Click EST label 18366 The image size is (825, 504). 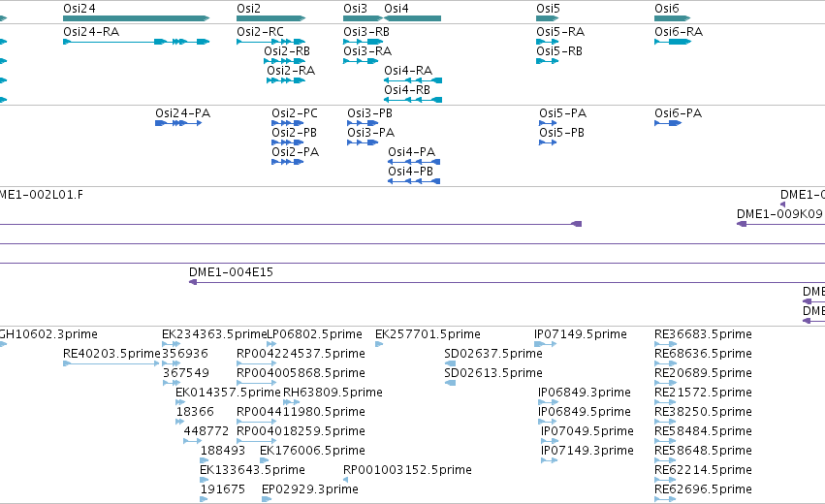[x=195, y=412]
